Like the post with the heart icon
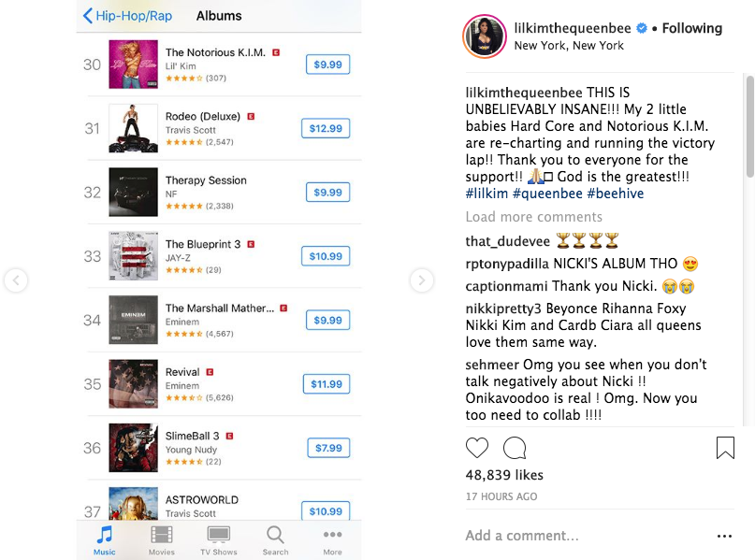Screen dimensions: 755x560 pyautogui.click(x=477, y=448)
